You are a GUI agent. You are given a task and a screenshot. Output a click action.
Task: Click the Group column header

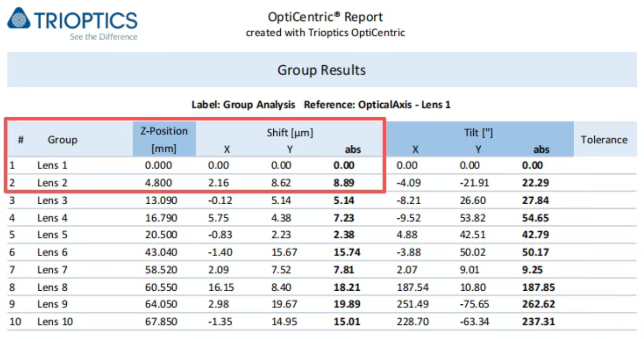pyautogui.click(x=62, y=140)
